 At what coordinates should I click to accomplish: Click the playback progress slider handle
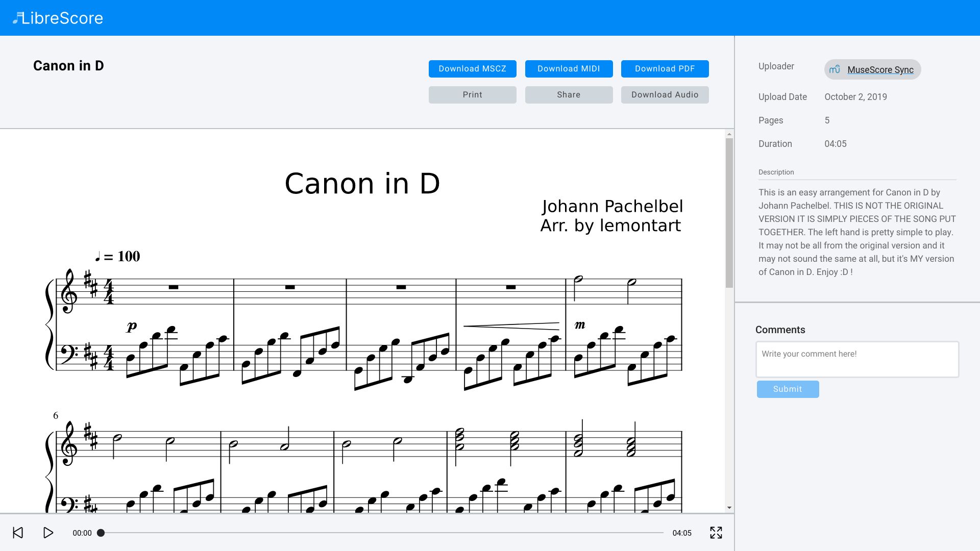[x=101, y=533]
